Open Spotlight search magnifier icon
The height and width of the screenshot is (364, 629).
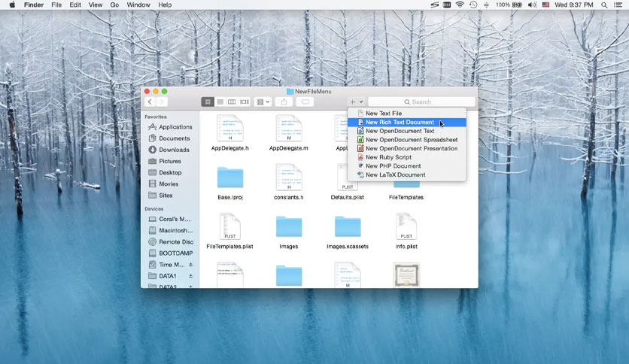(x=603, y=5)
